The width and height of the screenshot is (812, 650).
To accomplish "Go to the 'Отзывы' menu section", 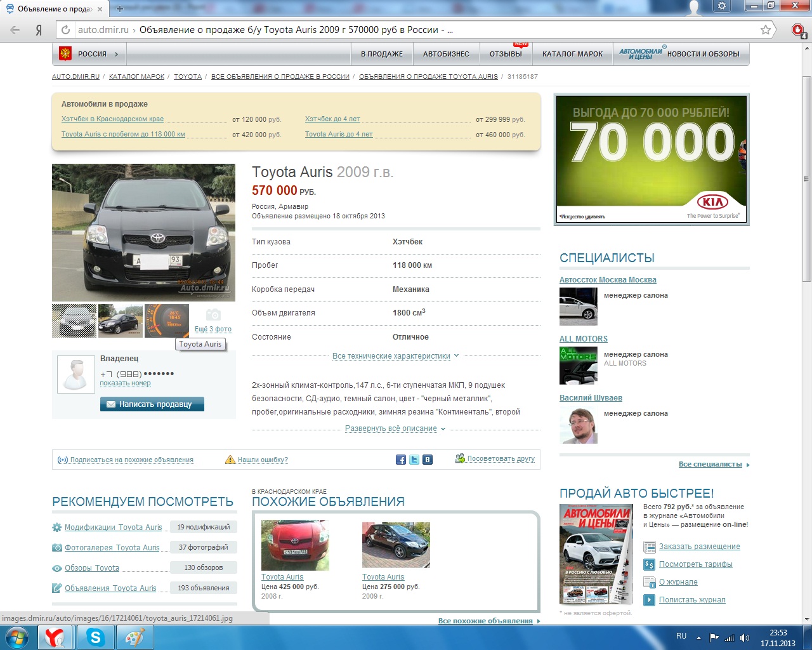I will (x=506, y=55).
